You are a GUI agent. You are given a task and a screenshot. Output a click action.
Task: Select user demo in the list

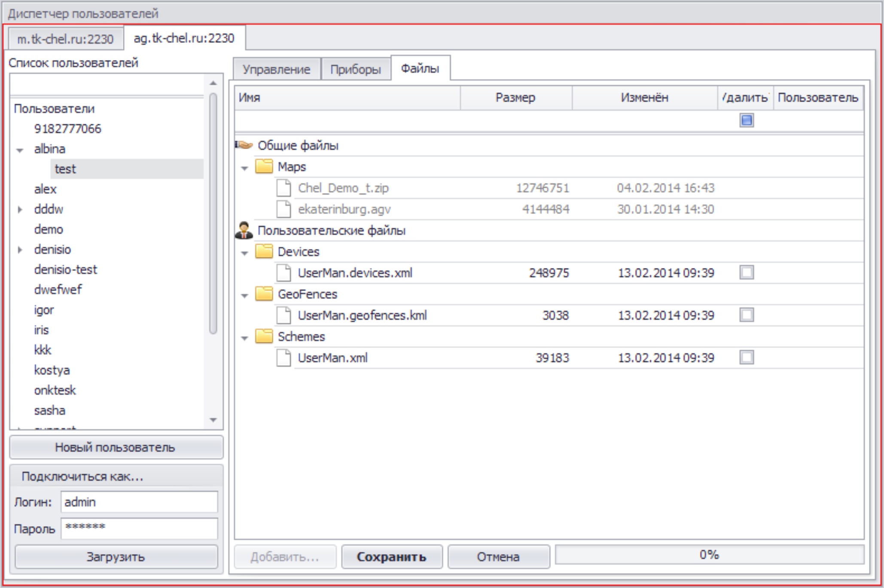49,229
